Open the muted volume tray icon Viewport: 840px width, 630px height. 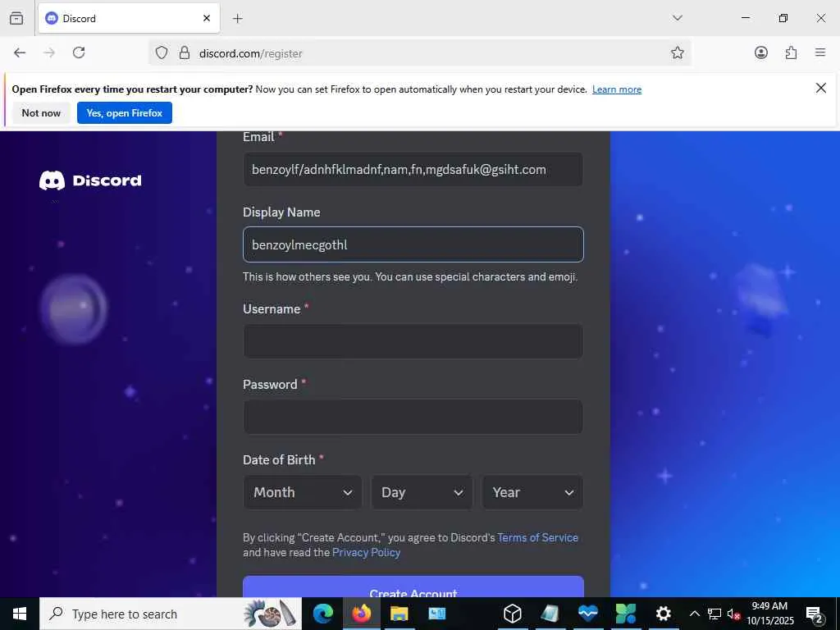[733, 614]
